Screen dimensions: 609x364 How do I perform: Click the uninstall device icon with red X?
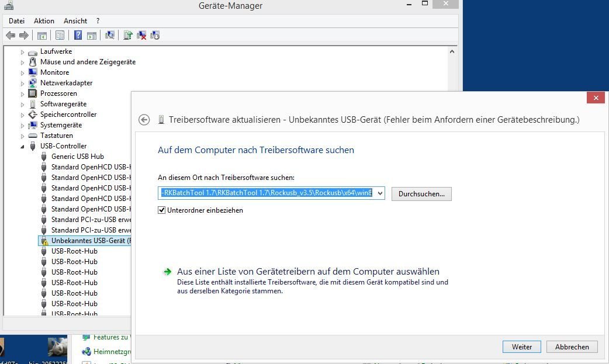(x=141, y=36)
